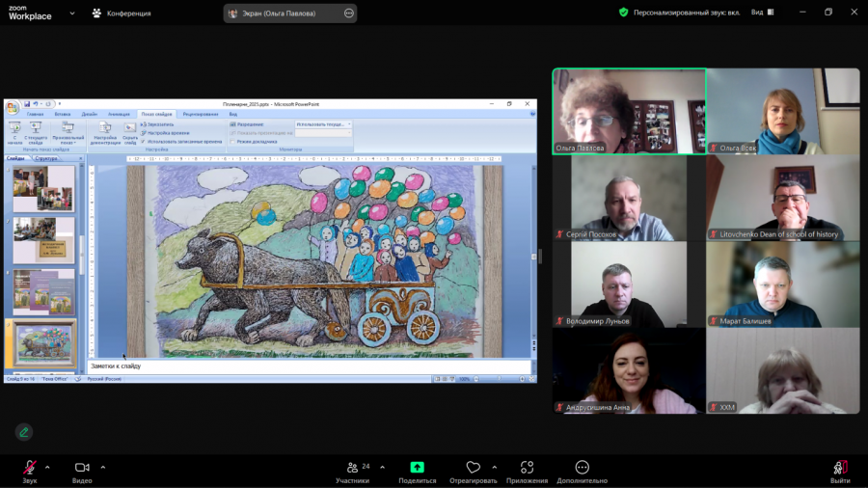Open Разрешение resolution combo box
Viewport: 868px width, 488px height.
(x=323, y=124)
